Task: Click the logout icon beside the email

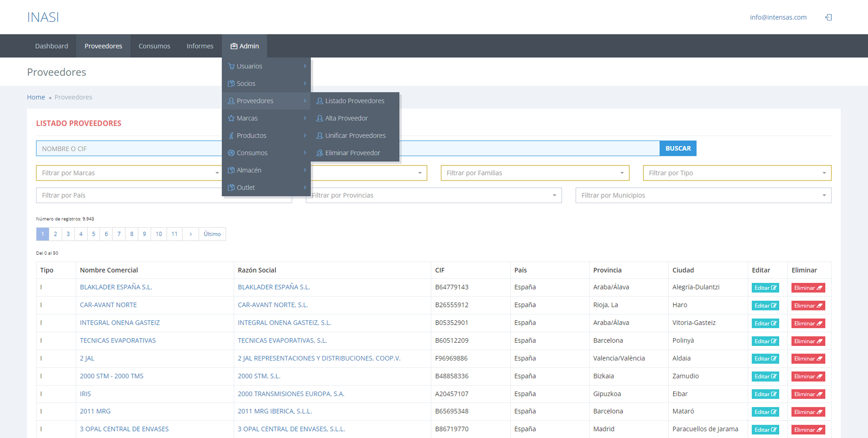Action: point(828,17)
